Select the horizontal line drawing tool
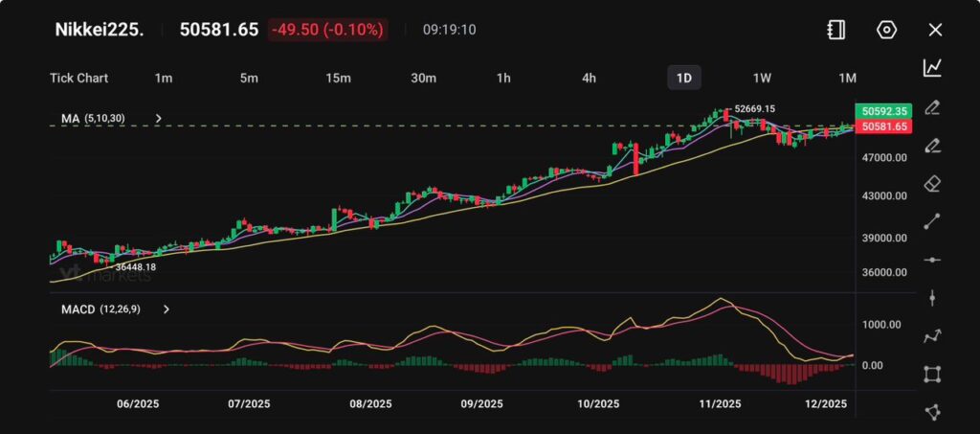 pos(931,260)
